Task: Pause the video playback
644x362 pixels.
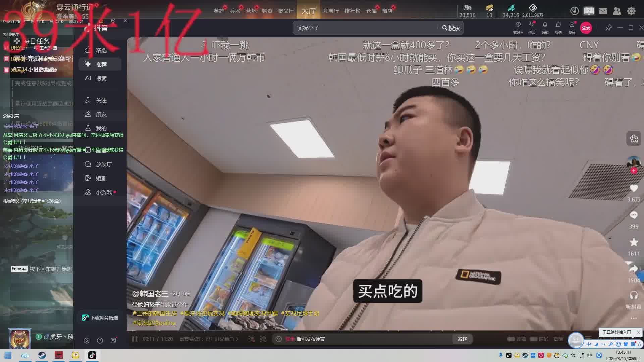Action: [x=135, y=339]
